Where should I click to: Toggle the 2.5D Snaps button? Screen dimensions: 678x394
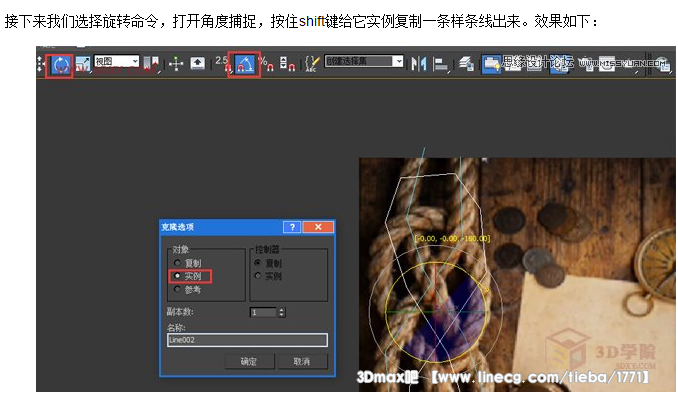(223, 64)
